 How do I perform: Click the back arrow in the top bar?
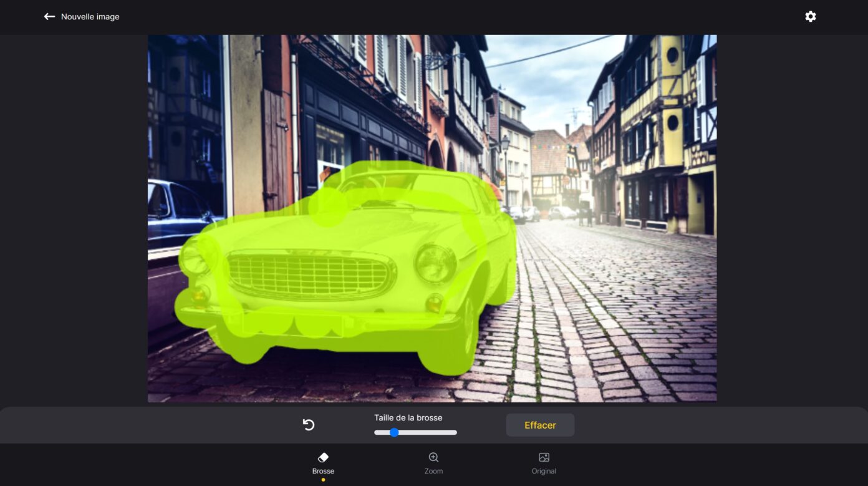(x=49, y=16)
